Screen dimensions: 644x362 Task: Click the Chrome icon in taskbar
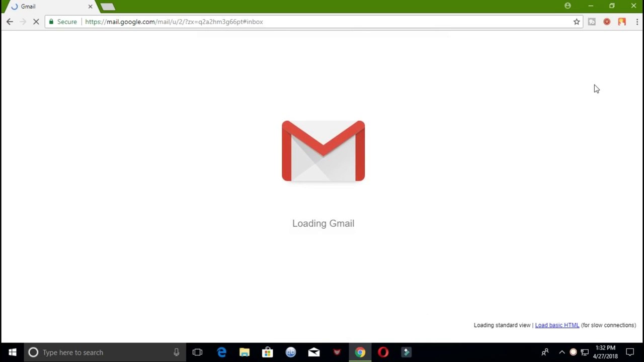click(360, 352)
